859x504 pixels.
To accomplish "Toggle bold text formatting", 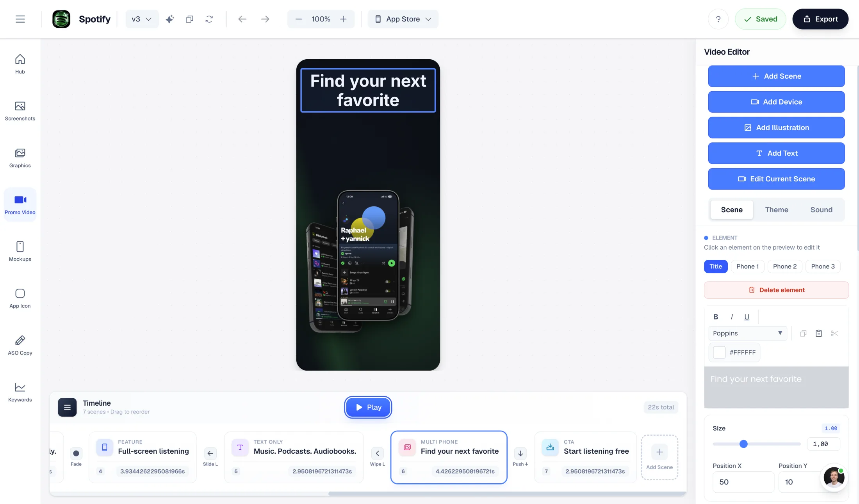I will point(716,317).
